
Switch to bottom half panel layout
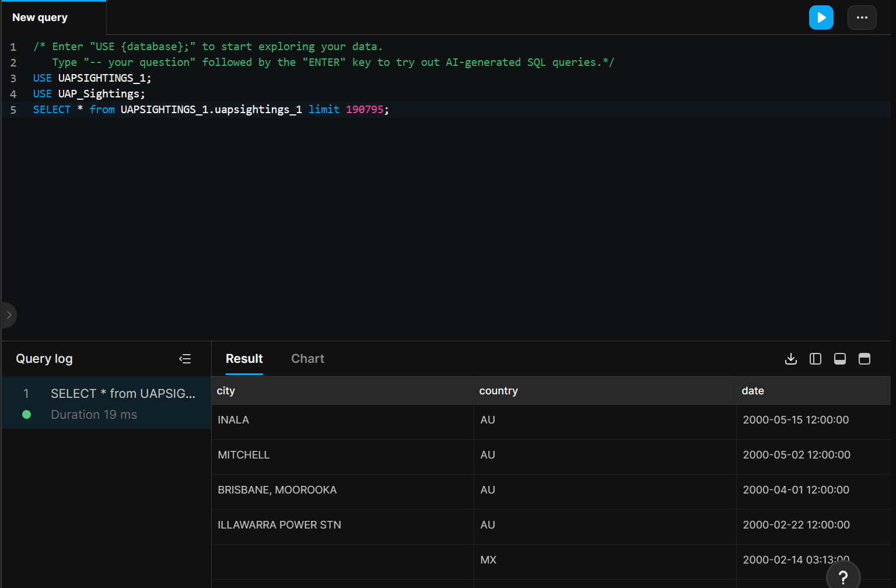[840, 359]
